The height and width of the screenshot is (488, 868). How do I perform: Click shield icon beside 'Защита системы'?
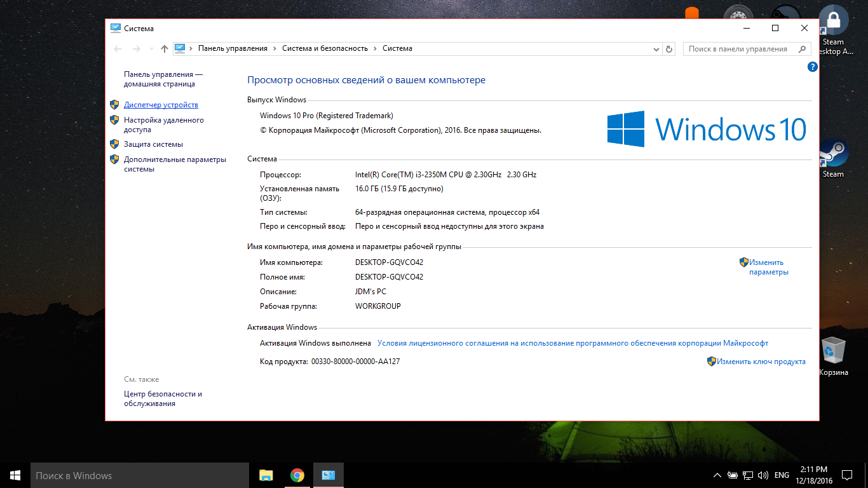point(114,144)
